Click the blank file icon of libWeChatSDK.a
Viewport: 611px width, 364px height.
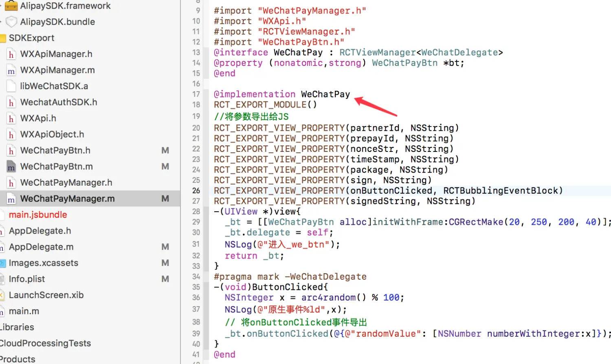tap(11, 86)
